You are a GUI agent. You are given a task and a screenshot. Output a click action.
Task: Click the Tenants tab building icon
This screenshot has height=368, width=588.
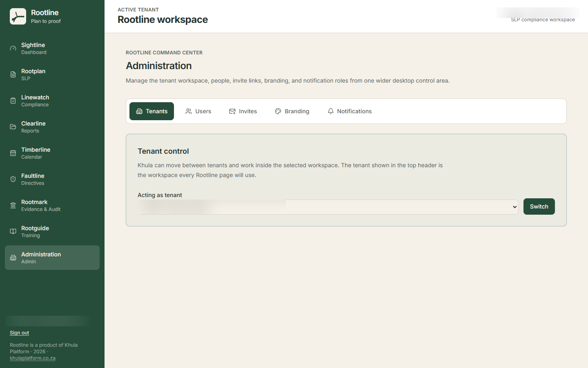(139, 111)
